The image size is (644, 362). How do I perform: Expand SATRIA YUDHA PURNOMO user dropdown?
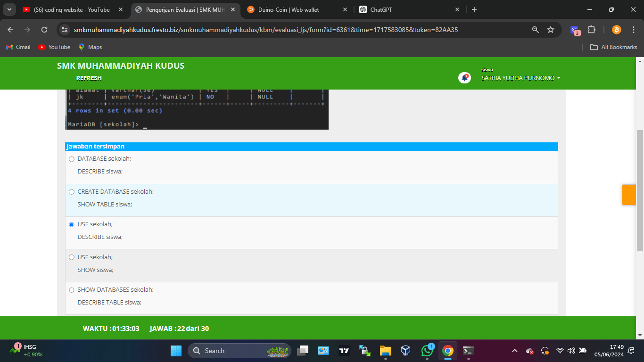[x=520, y=78]
